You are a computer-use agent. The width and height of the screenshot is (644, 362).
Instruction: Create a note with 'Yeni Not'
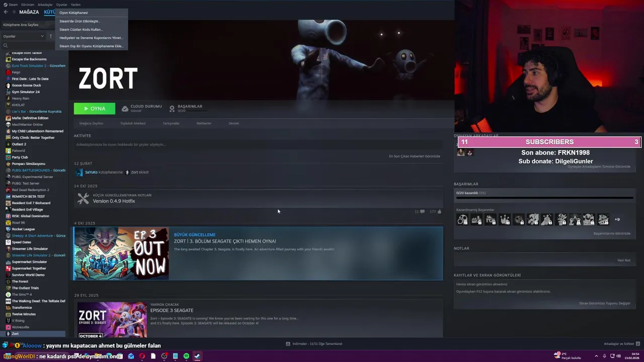(x=624, y=260)
